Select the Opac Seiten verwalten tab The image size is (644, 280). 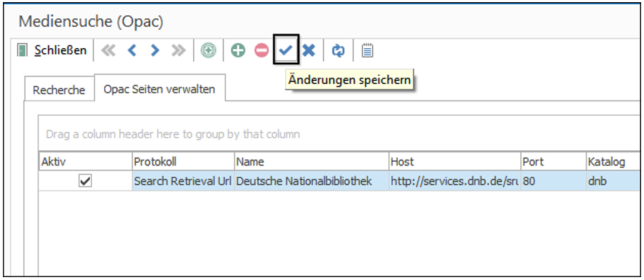(160, 89)
